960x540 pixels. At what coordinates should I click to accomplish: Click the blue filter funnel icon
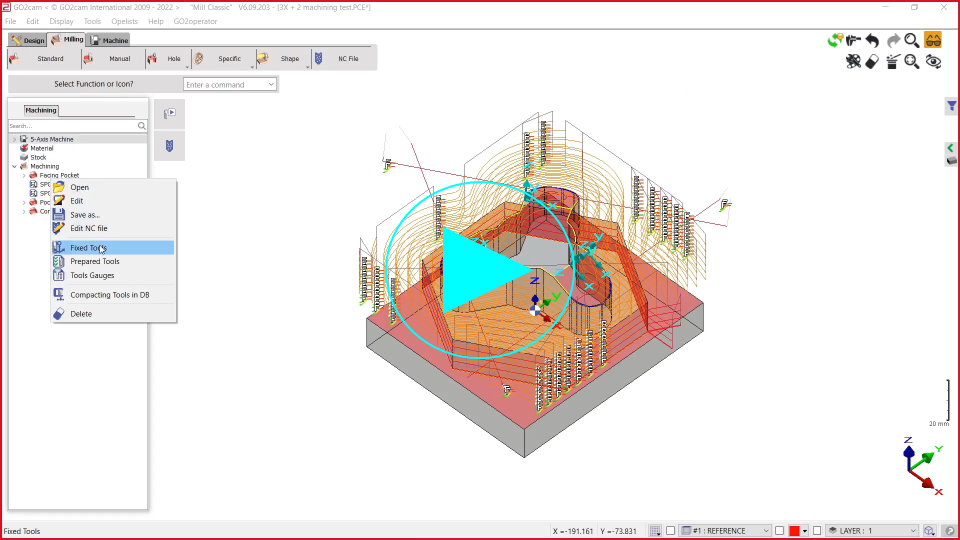951,106
